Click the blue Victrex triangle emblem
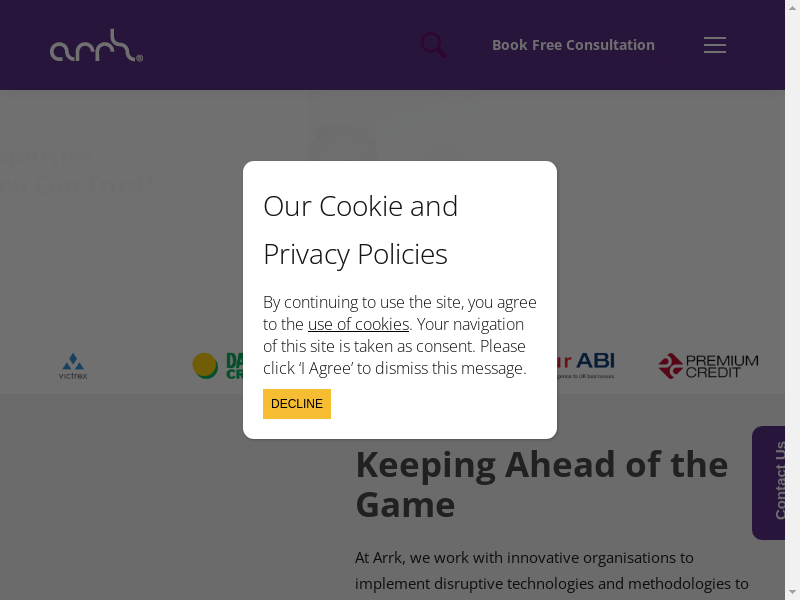The width and height of the screenshot is (800, 600). point(72,361)
